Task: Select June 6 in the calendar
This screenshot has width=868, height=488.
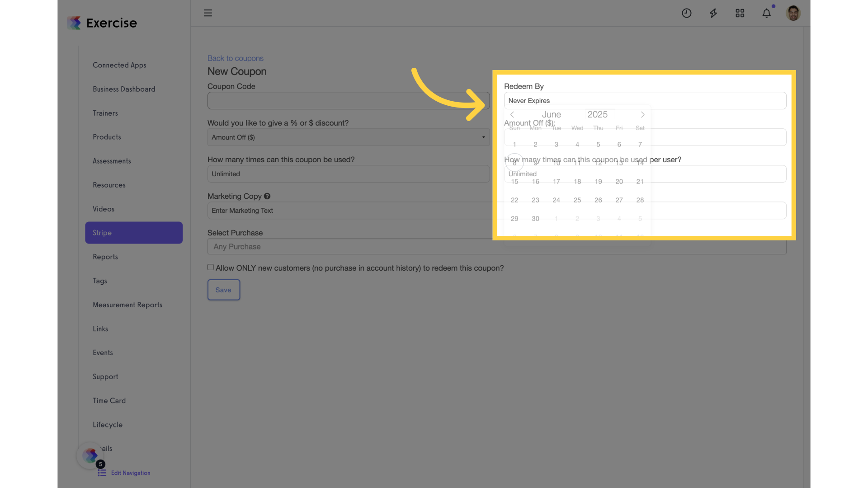Action: [x=619, y=145]
